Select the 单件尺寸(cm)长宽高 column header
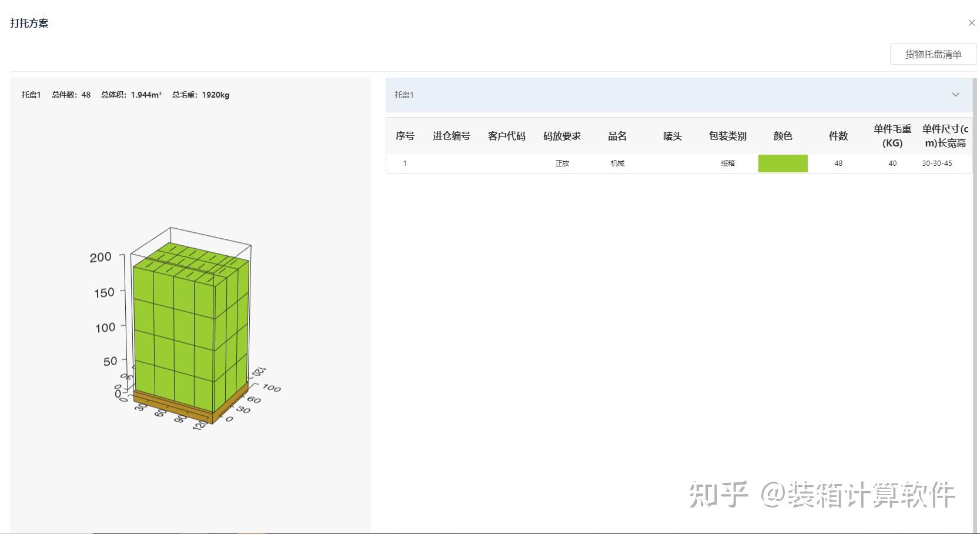This screenshot has height=534, width=980. [945, 136]
